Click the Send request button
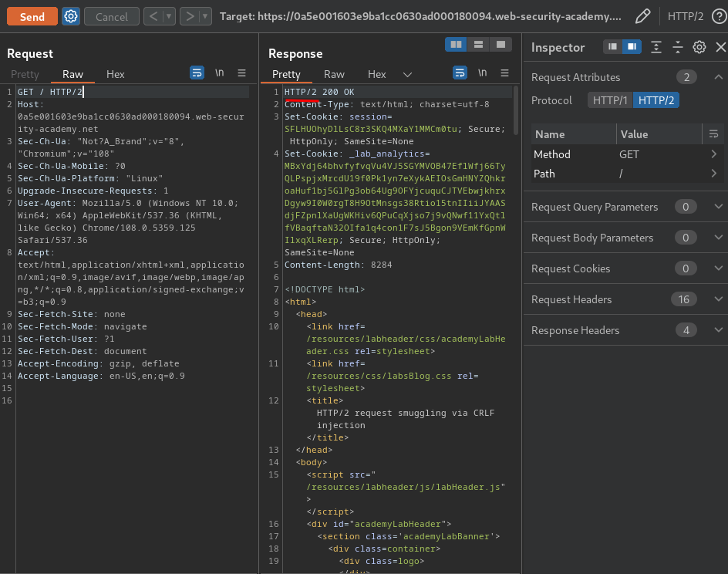This screenshot has width=728, height=574. [x=32, y=17]
